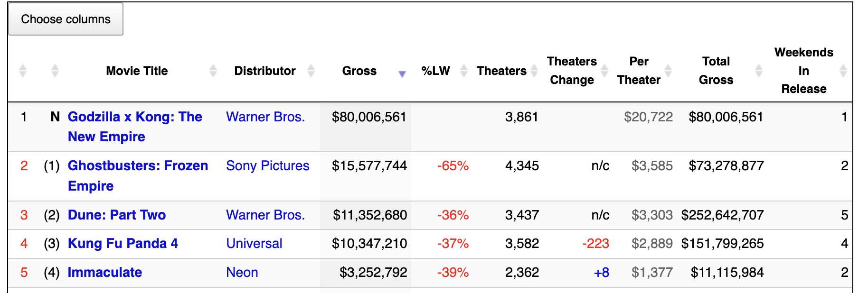Open Warner Bros. link in the Dune row

click(265, 215)
